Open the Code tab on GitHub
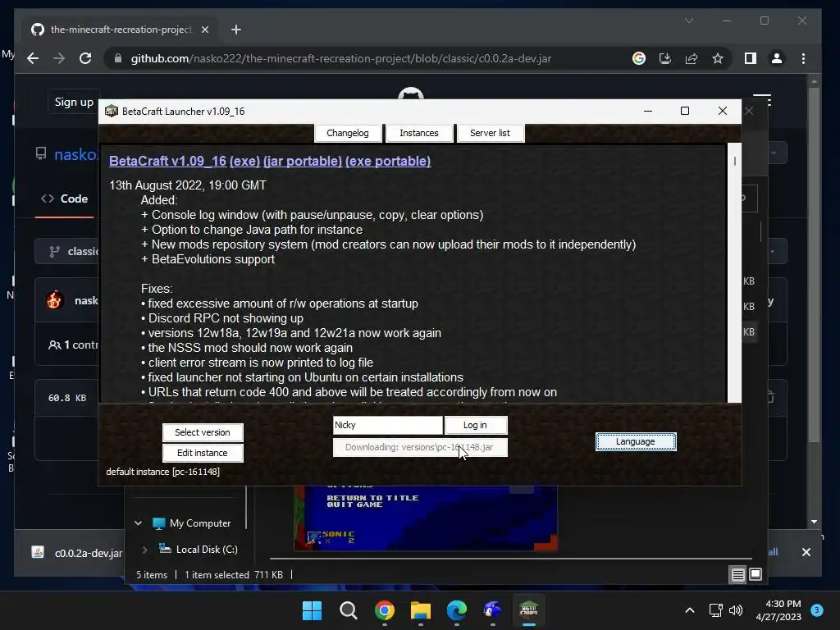The width and height of the screenshot is (840, 630). coord(64,199)
